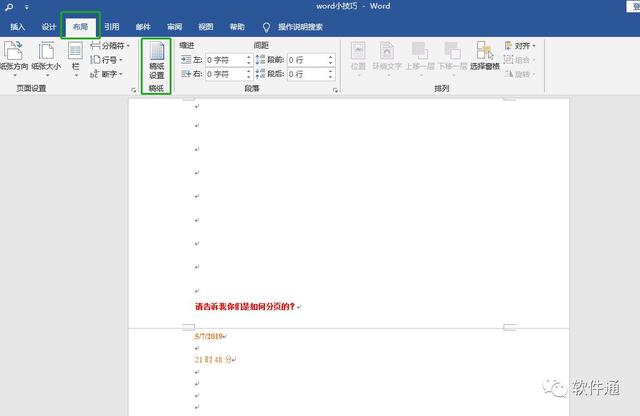Viewport: 640px width, 416px height.
Task: Open the 旋转 rotate dropdown
Action: tap(520, 74)
